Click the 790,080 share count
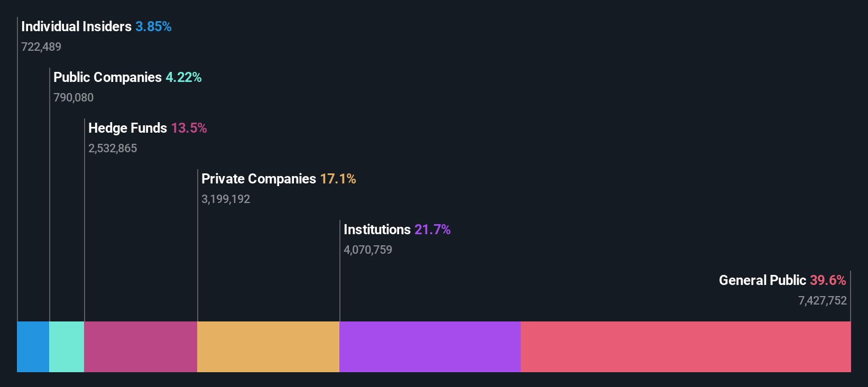Screen dimensions: 868x387 (x=73, y=98)
